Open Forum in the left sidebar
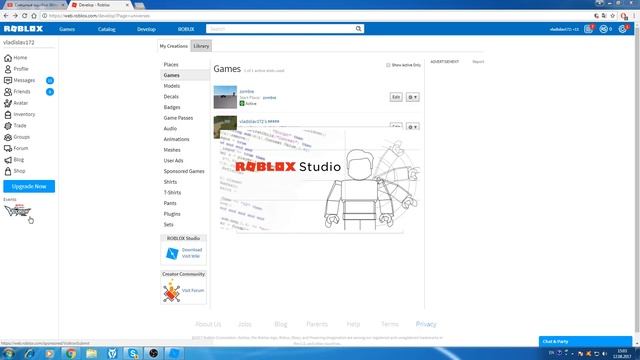 click(16, 149)
